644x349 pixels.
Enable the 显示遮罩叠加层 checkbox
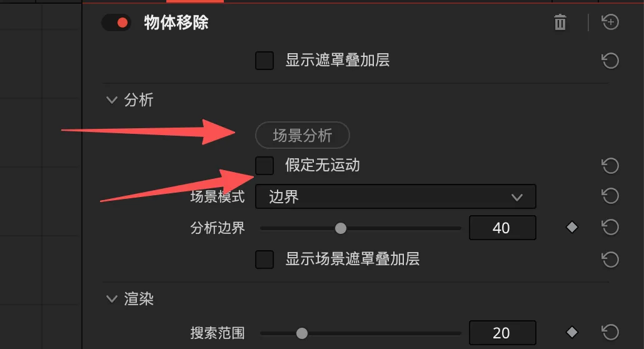264,61
